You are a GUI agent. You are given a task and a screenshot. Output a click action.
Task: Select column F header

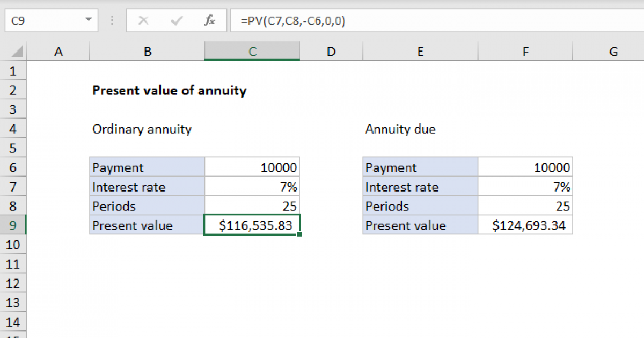pyautogui.click(x=525, y=51)
